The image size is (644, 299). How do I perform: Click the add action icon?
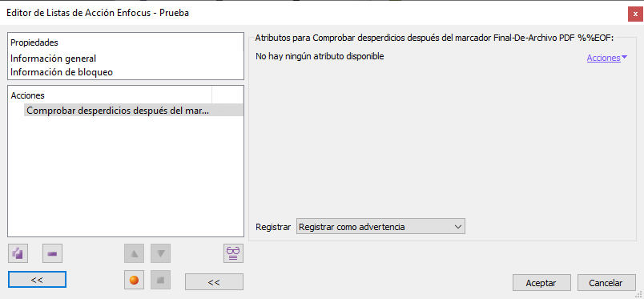(18, 254)
